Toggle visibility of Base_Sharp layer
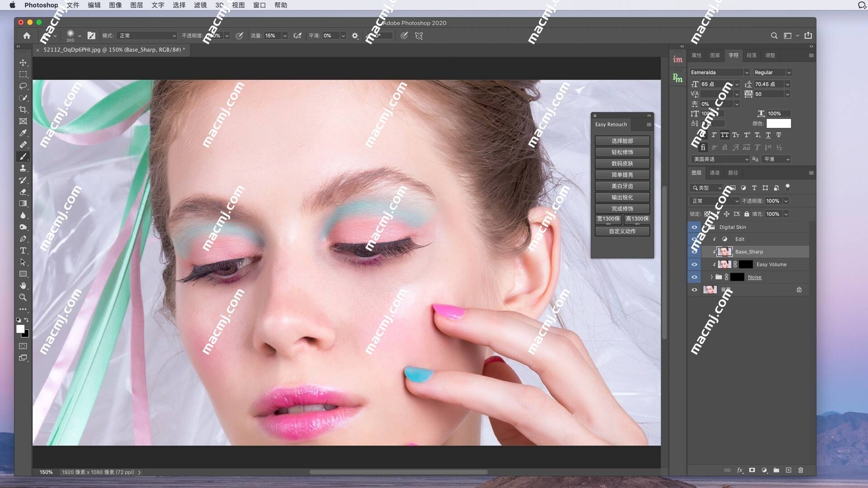The image size is (868, 488). 694,251
